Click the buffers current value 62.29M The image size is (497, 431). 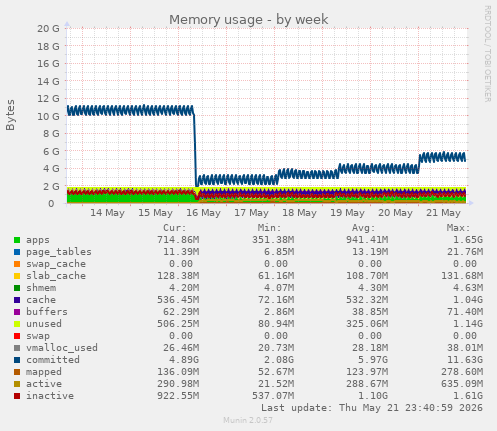[x=181, y=312]
